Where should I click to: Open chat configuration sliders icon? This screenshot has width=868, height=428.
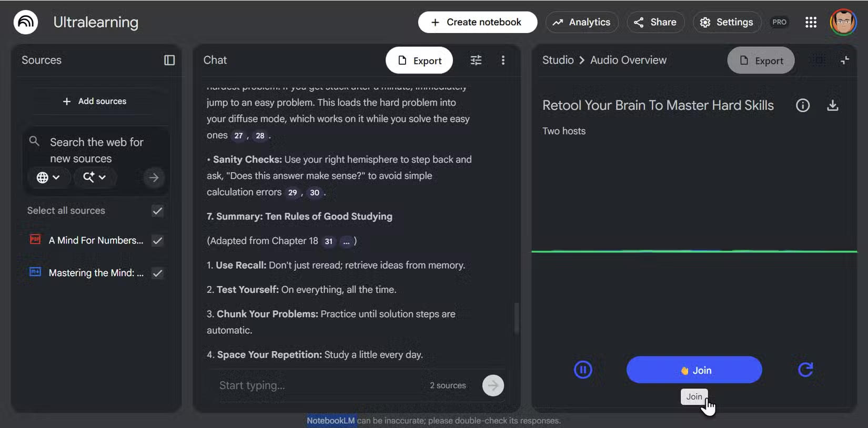point(476,60)
